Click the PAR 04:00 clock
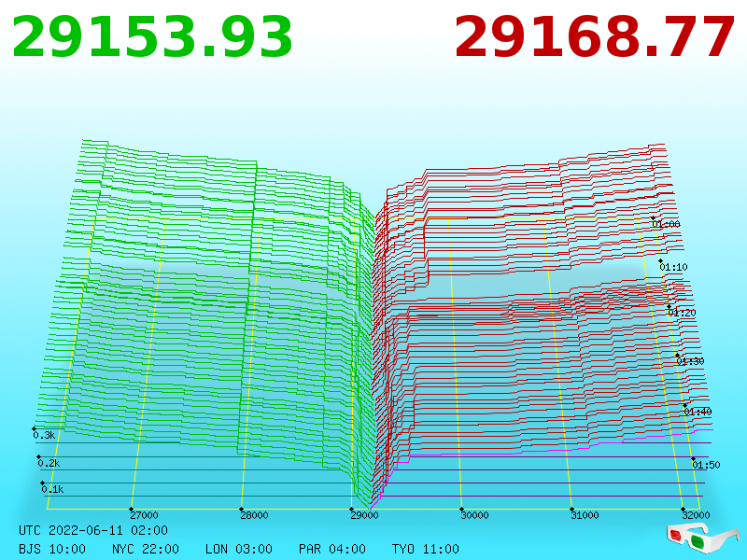The height and width of the screenshot is (560, 747). (x=332, y=549)
